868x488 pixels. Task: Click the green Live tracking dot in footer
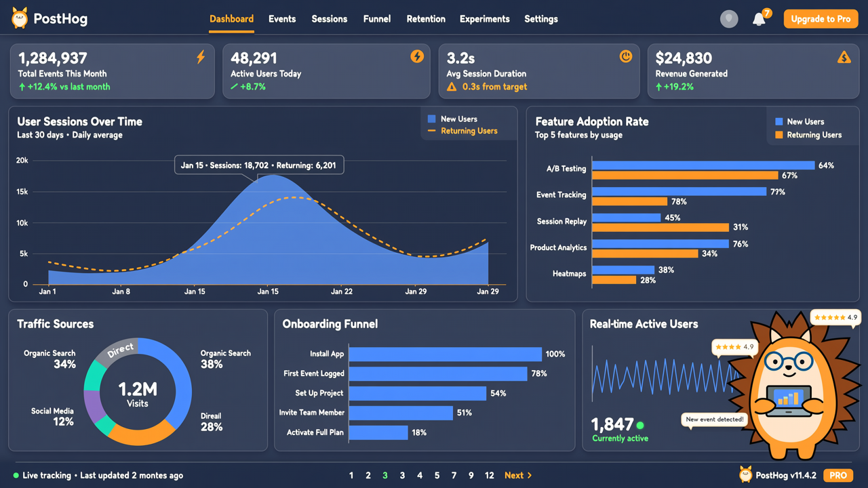tap(16, 475)
